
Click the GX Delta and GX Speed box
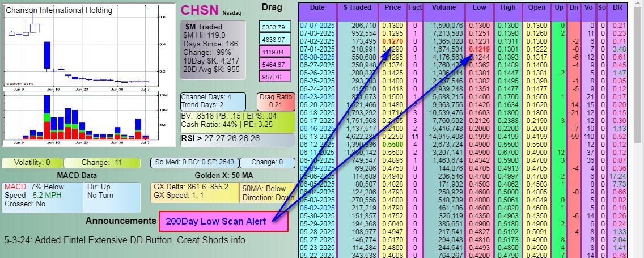pyautogui.click(x=194, y=192)
